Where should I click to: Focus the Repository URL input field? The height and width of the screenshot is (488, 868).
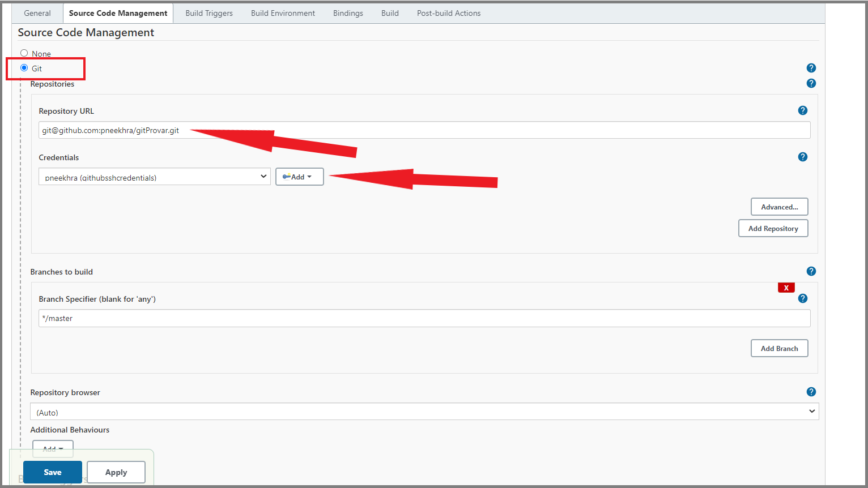(424, 130)
